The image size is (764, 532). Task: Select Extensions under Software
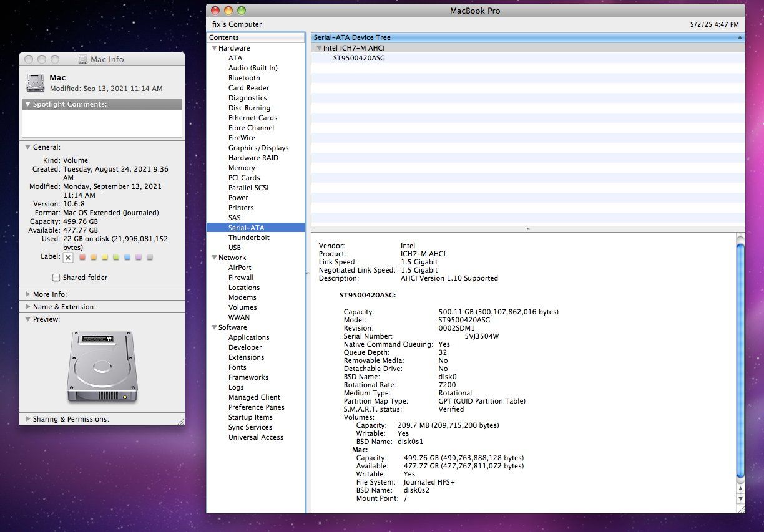[246, 357]
